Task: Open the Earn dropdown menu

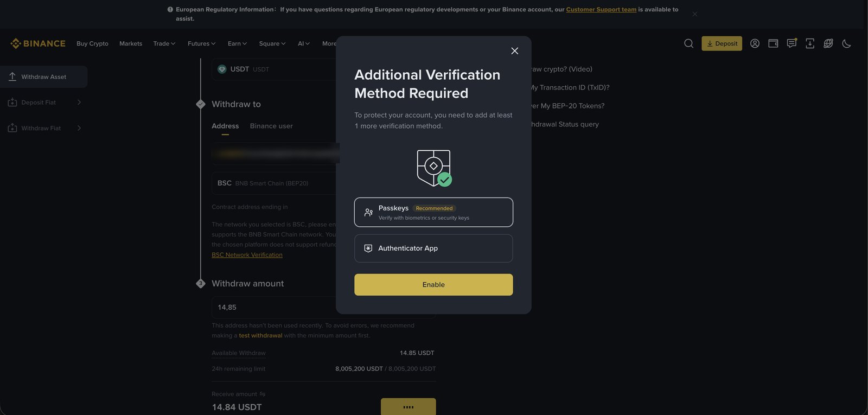Action: pyautogui.click(x=238, y=43)
